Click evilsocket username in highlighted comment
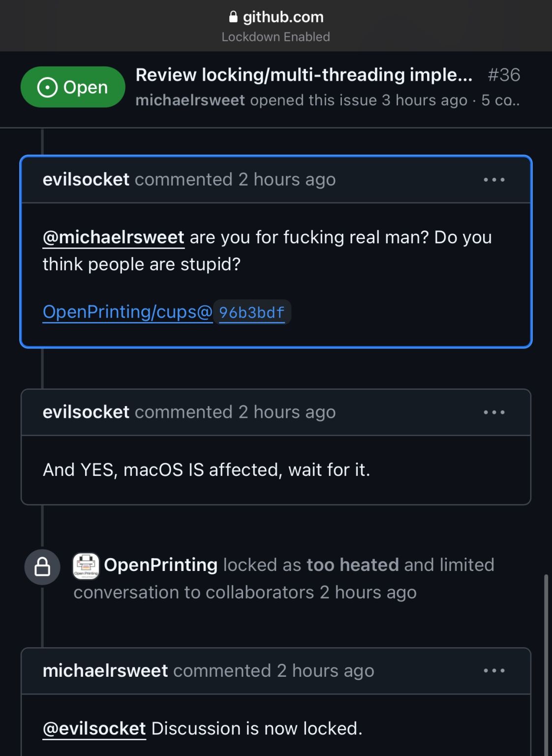 86,180
